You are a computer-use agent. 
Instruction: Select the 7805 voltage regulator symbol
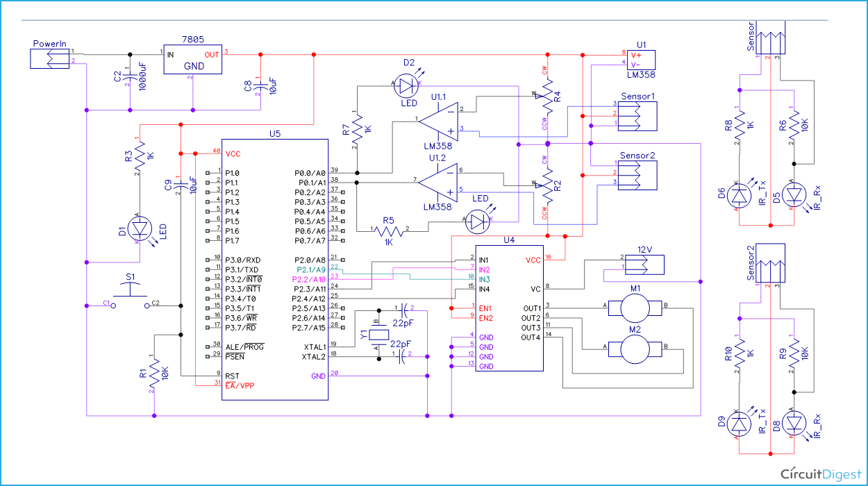pyautogui.click(x=192, y=58)
